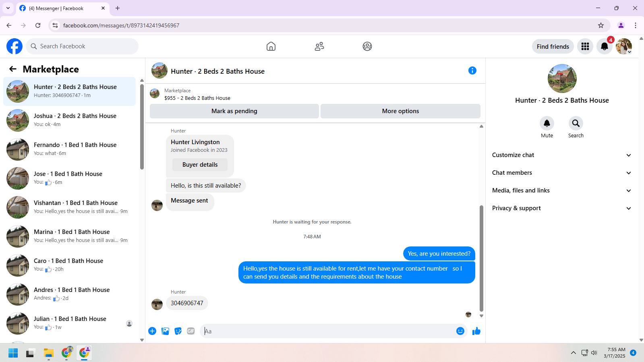
Task: Send a thumbs-up like
Action: [476, 331]
